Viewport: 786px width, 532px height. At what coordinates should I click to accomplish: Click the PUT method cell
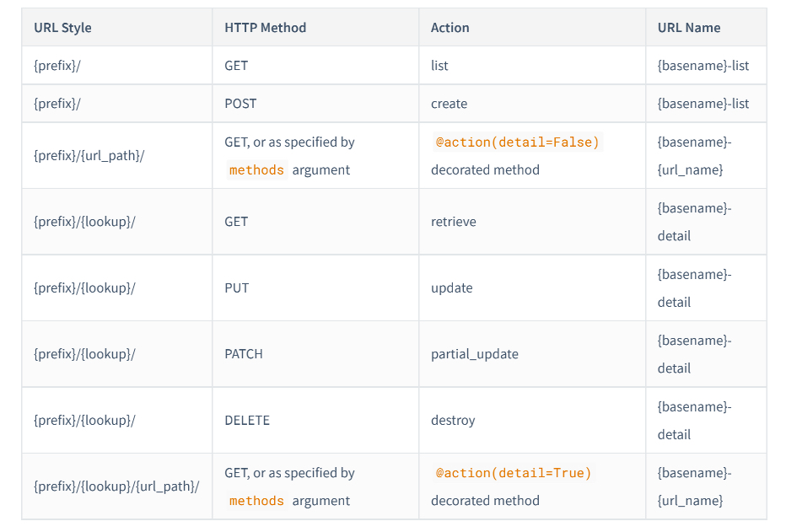[x=237, y=288]
